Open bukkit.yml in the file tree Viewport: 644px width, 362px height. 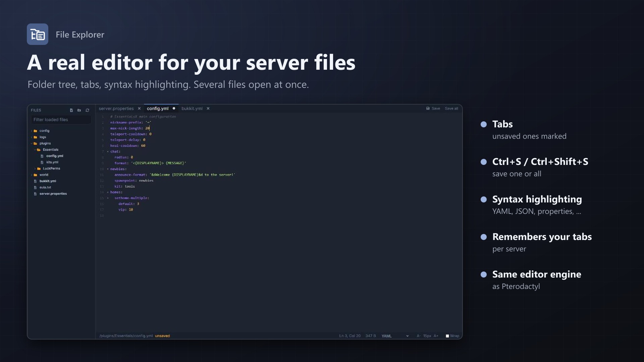click(x=48, y=181)
